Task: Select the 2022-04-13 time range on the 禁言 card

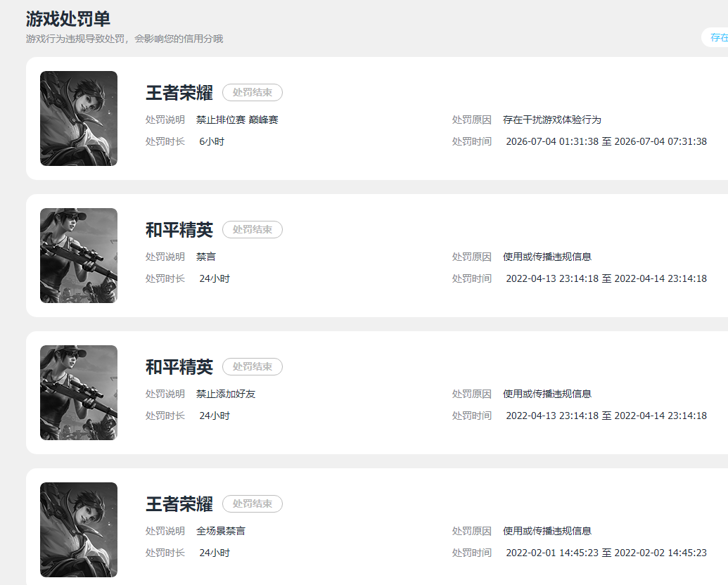Action: pos(606,278)
